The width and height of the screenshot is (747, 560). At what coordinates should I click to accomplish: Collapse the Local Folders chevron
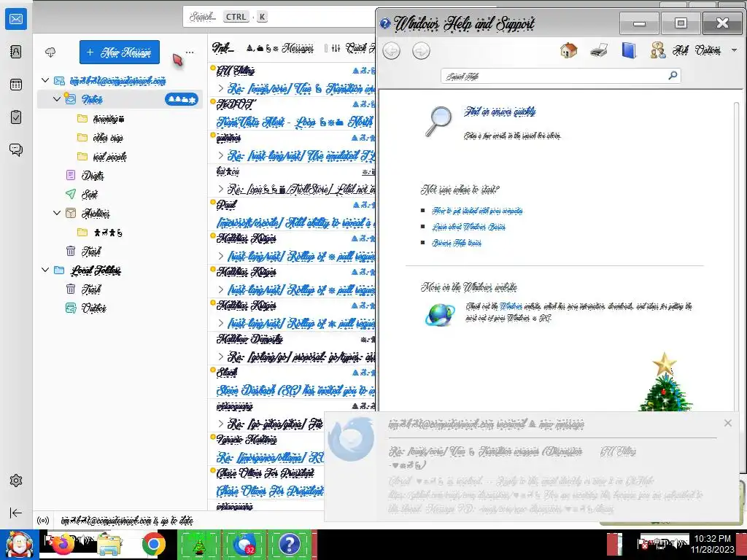click(x=45, y=270)
